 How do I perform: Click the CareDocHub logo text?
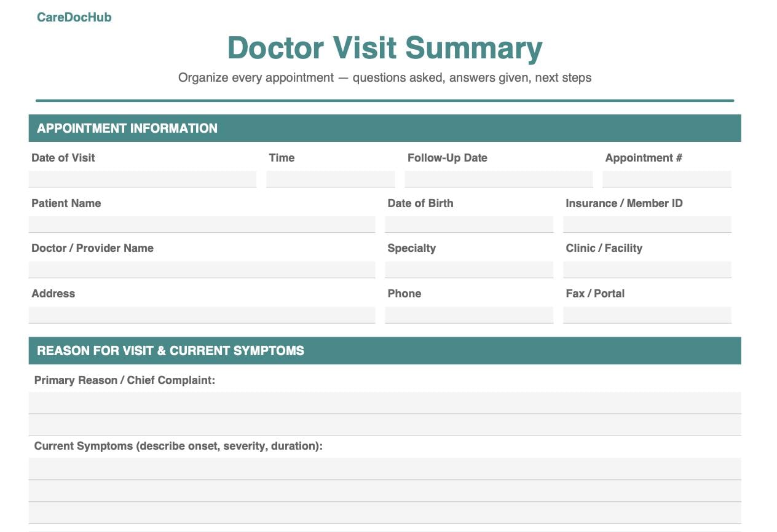click(74, 17)
